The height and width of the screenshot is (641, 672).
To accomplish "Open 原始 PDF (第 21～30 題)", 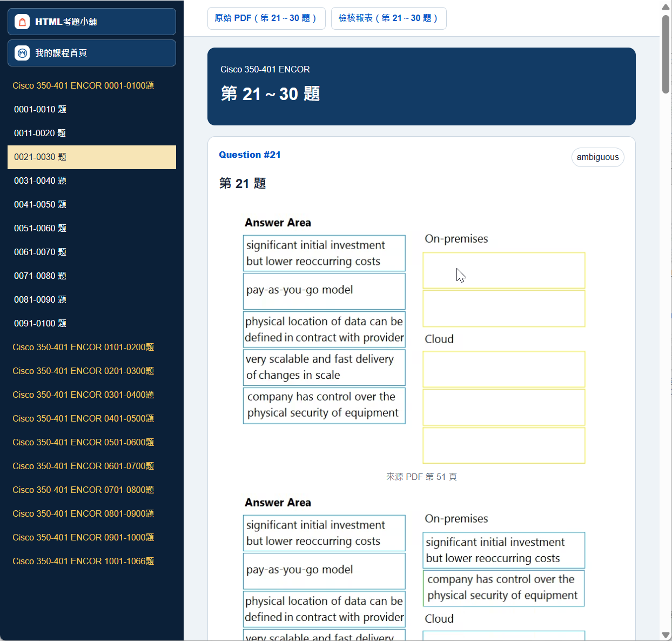I will pyautogui.click(x=266, y=18).
